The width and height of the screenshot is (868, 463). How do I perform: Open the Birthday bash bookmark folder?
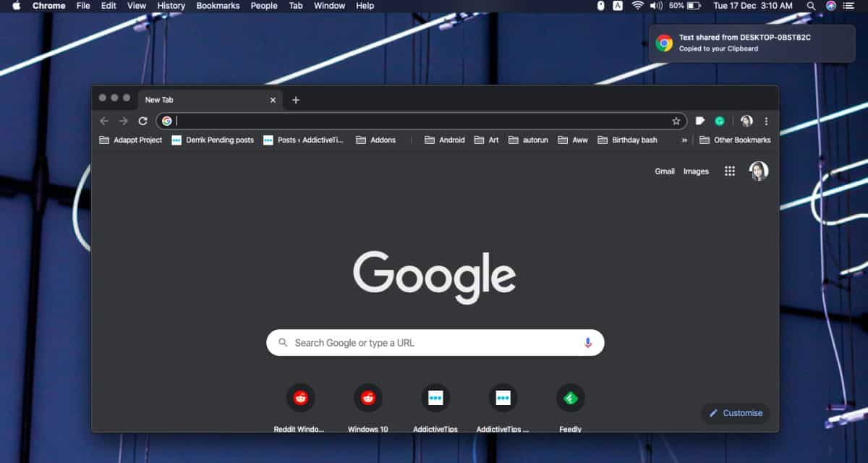tap(628, 140)
